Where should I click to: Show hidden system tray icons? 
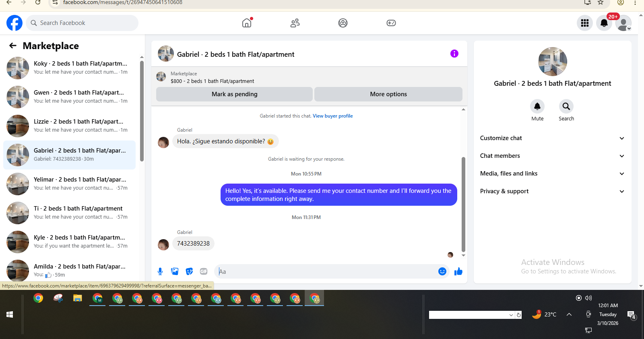[569, 314]
